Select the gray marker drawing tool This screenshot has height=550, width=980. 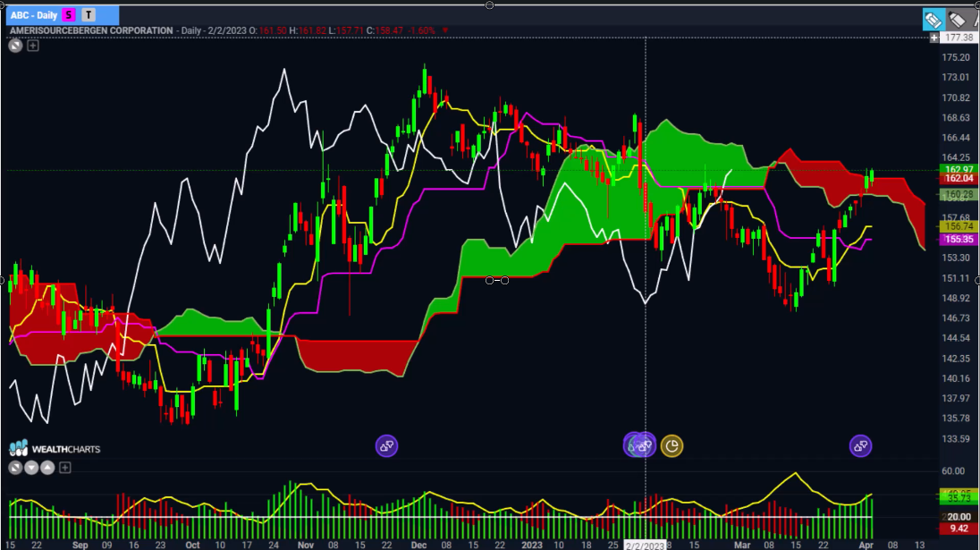[958, 20]
